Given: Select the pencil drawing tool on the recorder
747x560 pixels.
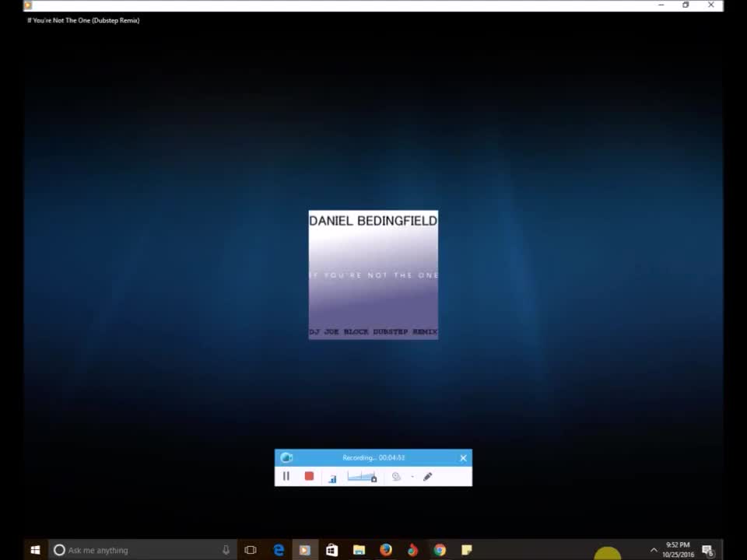Looking at the screenshot, I should pos(427,476).
